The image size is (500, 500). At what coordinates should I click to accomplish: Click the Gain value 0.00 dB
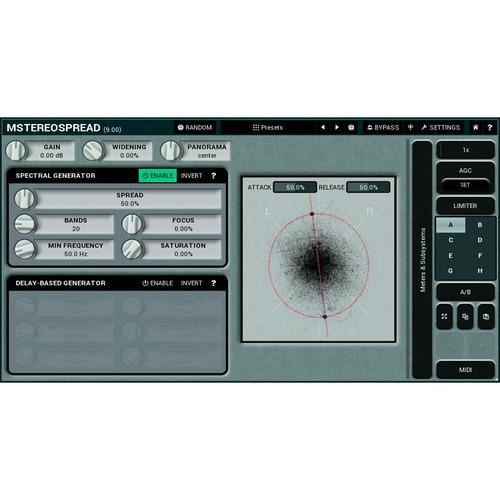pos(52,156)
